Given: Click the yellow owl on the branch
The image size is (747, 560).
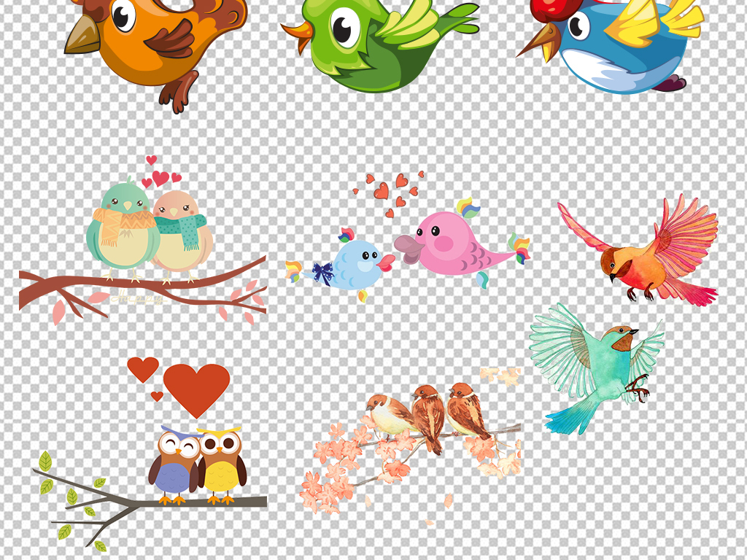Looking at the screenshot, I should (x=221, y=463).
